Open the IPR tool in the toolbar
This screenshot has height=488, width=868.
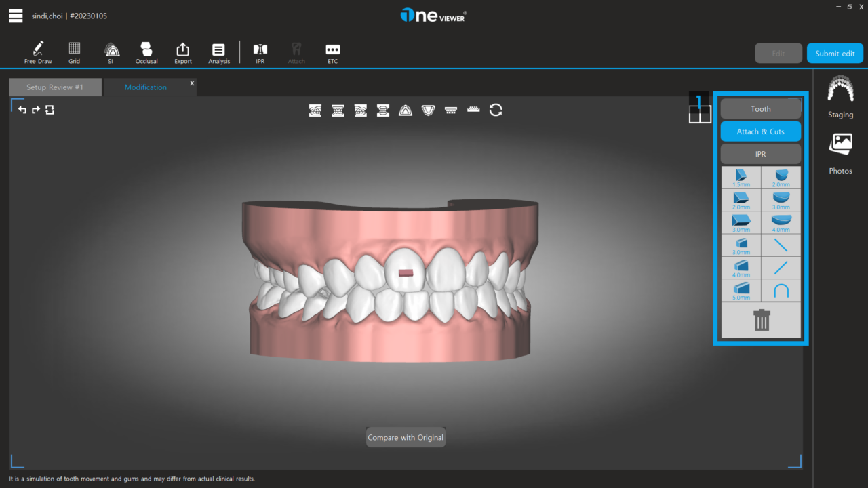[x=260, y=51]
